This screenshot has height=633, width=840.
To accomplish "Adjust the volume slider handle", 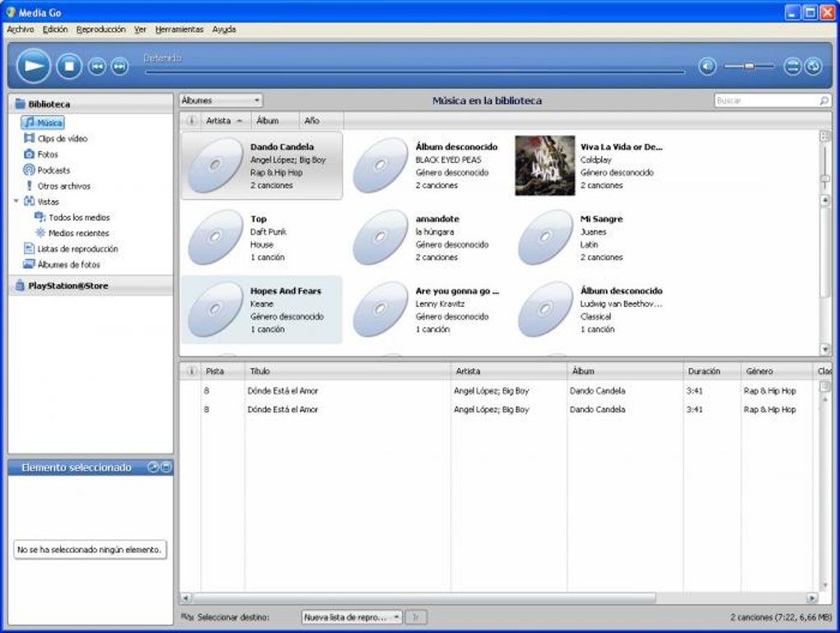I will (x=749, y=67).
